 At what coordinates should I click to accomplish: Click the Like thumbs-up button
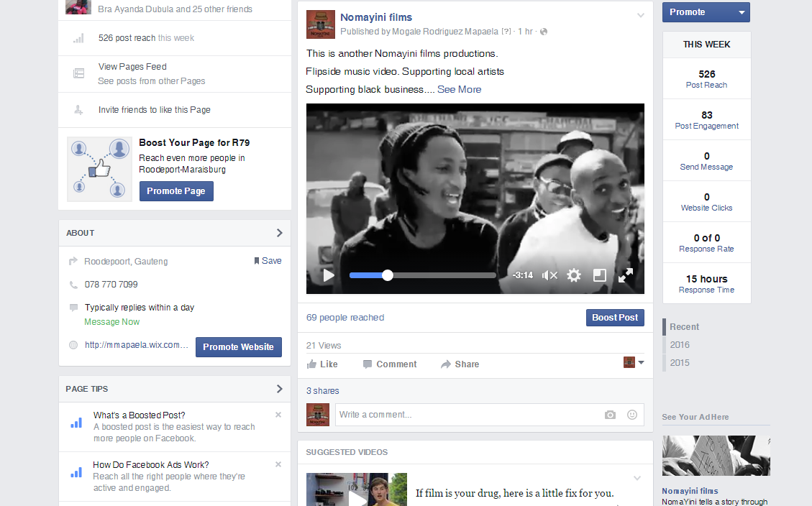322,364
